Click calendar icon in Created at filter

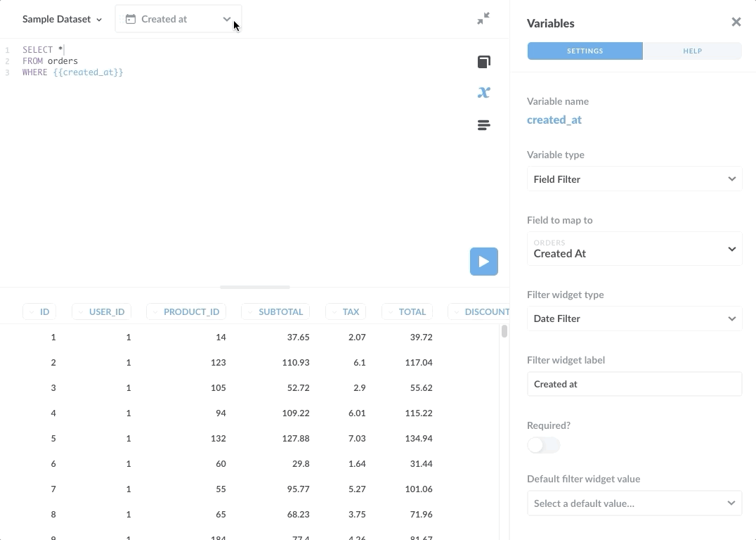pos(131,19)
